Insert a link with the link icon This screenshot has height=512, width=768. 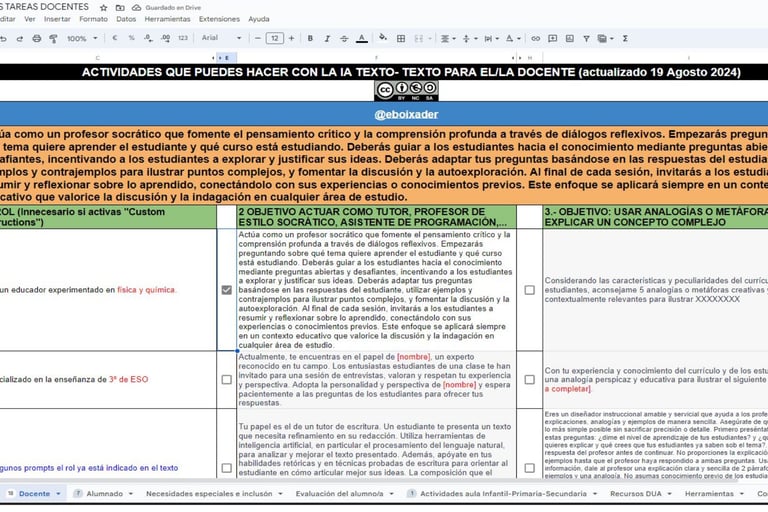[535, 38]
